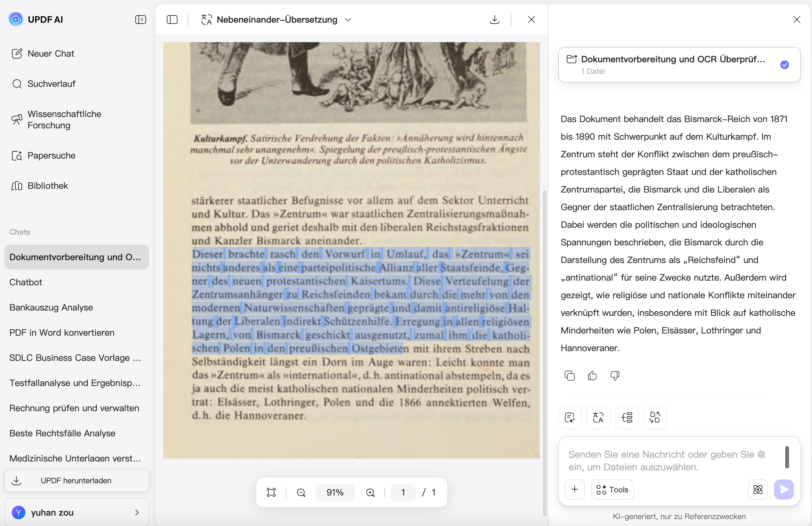Open yuhan zou account menu

(76, 512)
